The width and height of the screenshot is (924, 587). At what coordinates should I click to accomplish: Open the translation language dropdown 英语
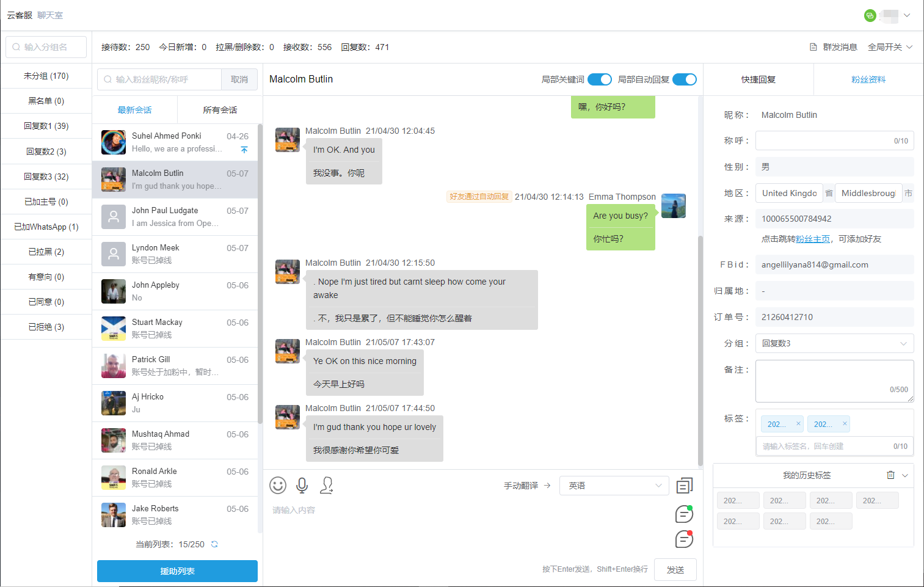click(x=614, y=486)
